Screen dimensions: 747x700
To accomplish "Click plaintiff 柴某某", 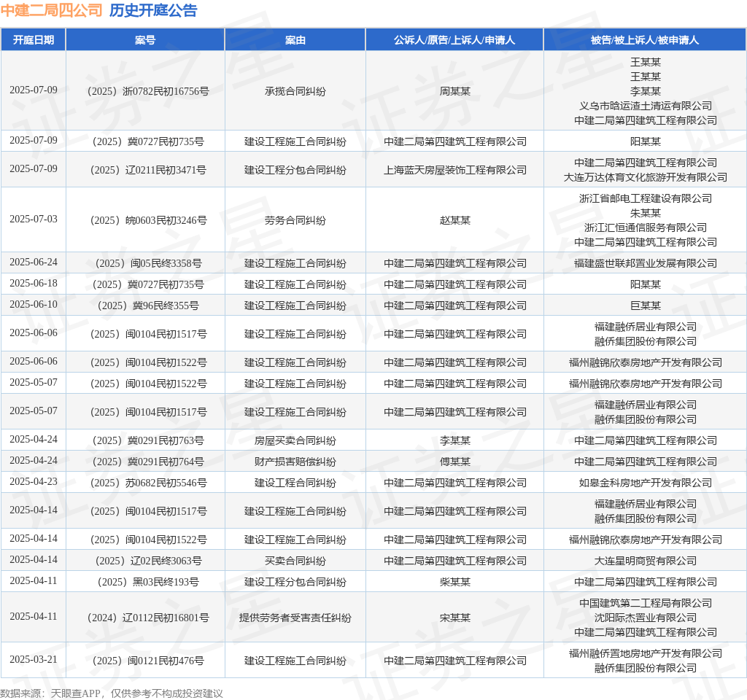I will click(455, 581).
